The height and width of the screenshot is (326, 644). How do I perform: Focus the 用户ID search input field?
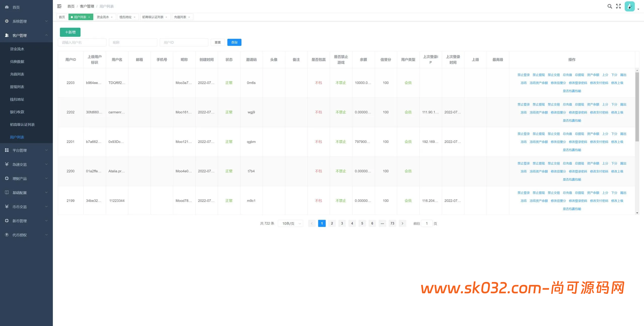[184, 42]
